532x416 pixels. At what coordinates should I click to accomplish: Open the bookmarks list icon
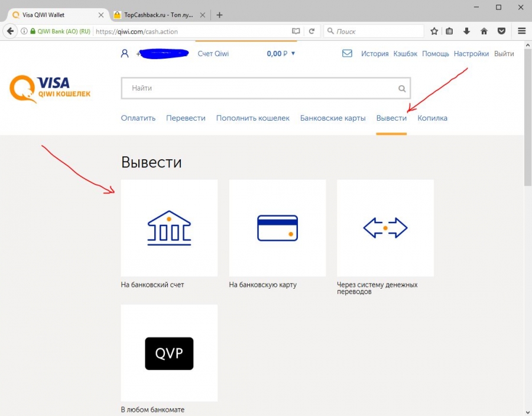pyautogui.click(x=449, y=31)
